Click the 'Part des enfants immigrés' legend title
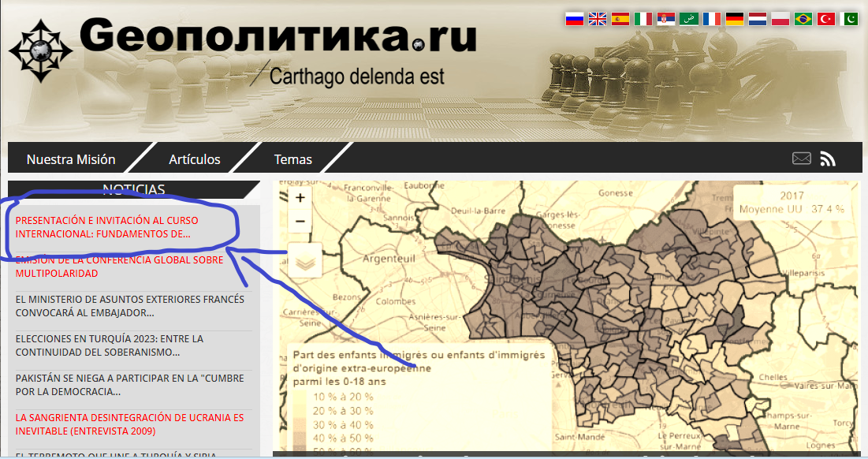868x459 pixels. click(x=419, y=368)
